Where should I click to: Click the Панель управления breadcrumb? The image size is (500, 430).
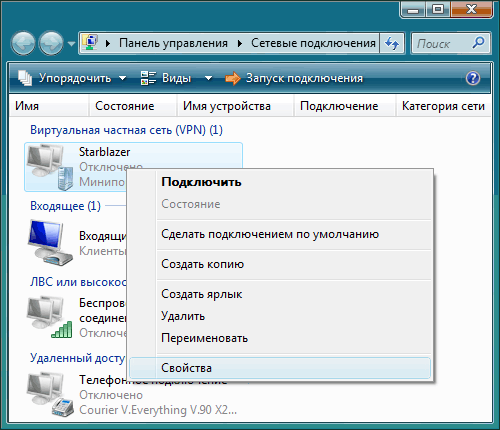[x=173, y=43]
